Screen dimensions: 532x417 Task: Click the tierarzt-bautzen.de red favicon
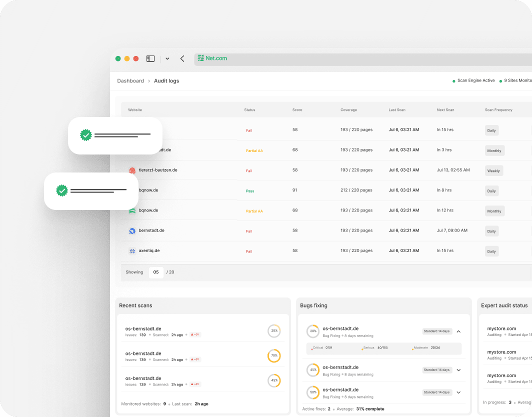[132, 170]
